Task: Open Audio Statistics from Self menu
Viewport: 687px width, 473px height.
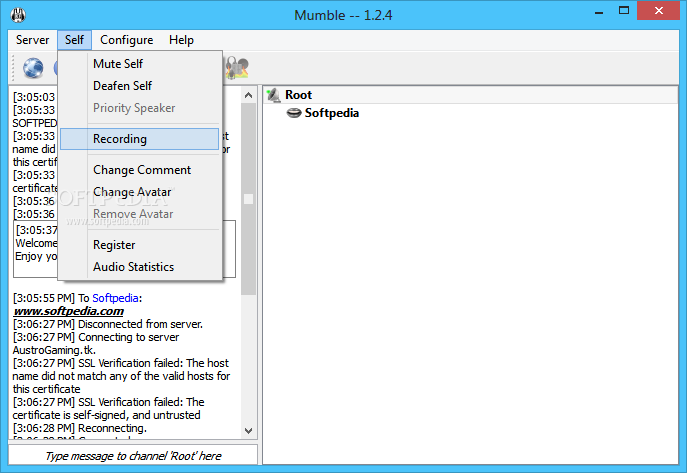Action: tap(139, 267)
